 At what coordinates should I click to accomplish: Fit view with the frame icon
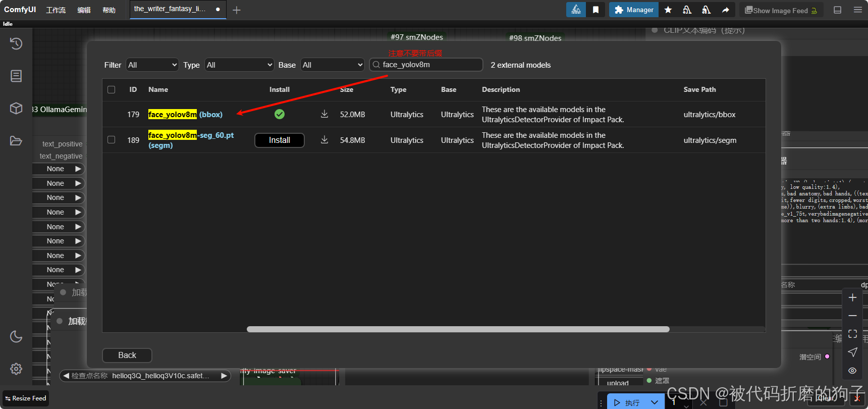852,334
